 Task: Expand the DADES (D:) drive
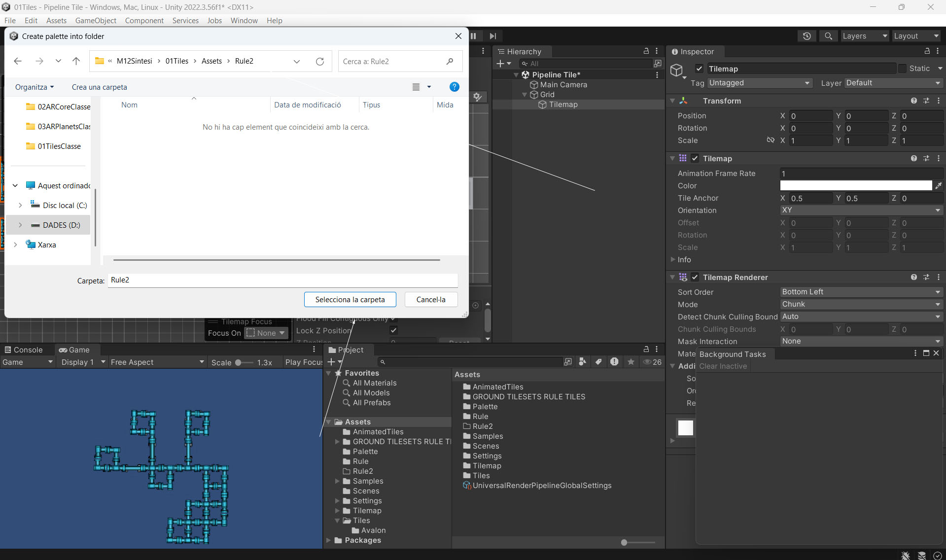coord(20,225)
